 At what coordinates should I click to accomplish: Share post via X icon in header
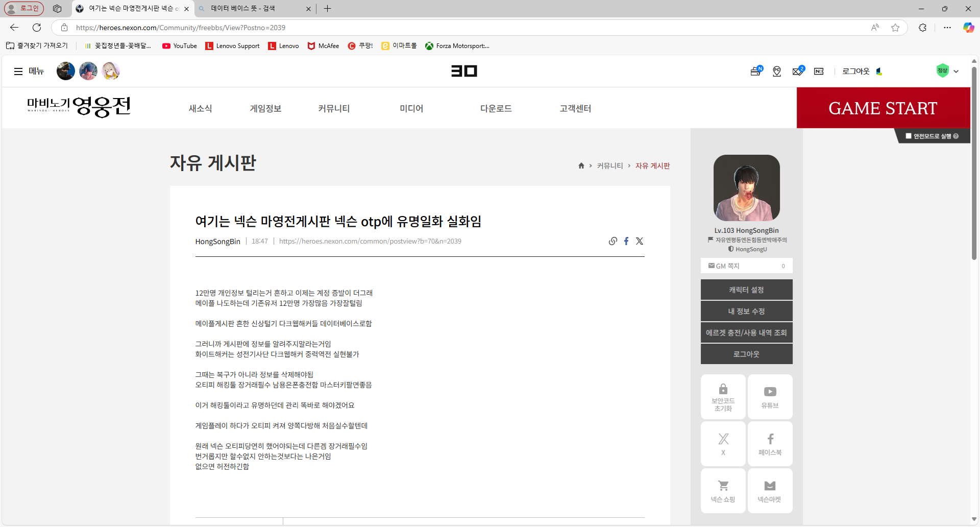(640, 241)
